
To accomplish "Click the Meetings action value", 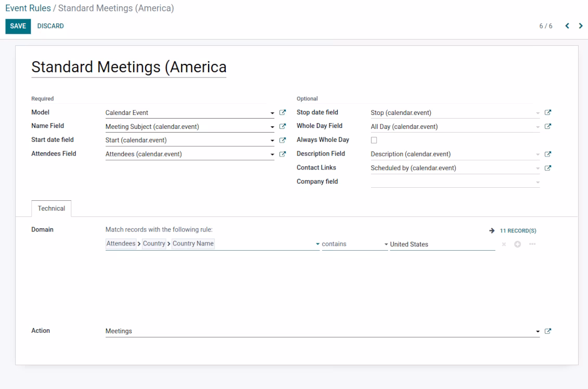I will point(119,331).
